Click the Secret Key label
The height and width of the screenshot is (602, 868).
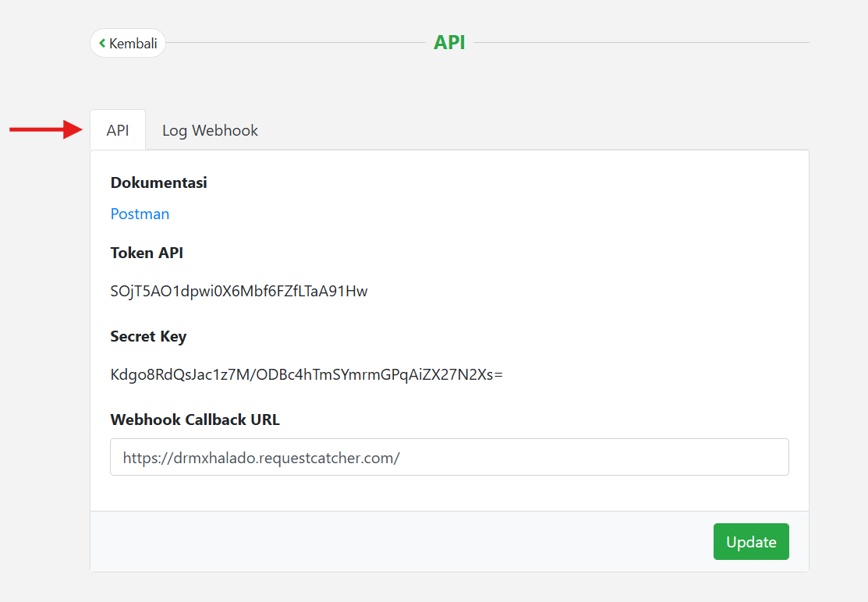click(x=148, y=336)
